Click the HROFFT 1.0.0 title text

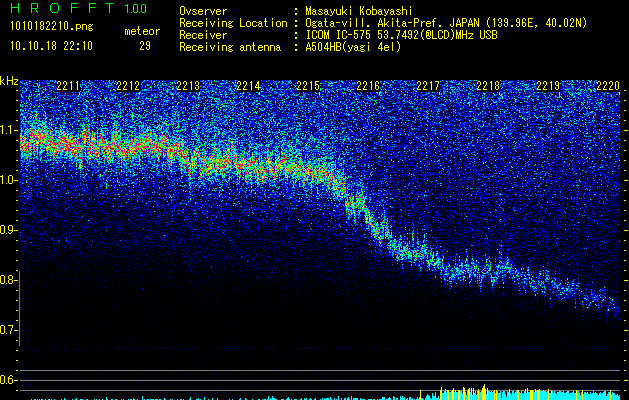[x=79, y=8]
